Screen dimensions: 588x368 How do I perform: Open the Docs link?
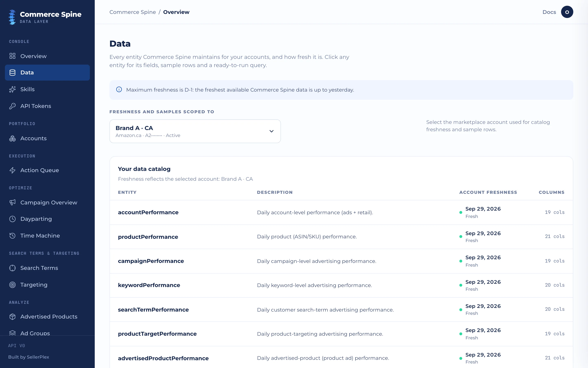[x=549, y=12]
